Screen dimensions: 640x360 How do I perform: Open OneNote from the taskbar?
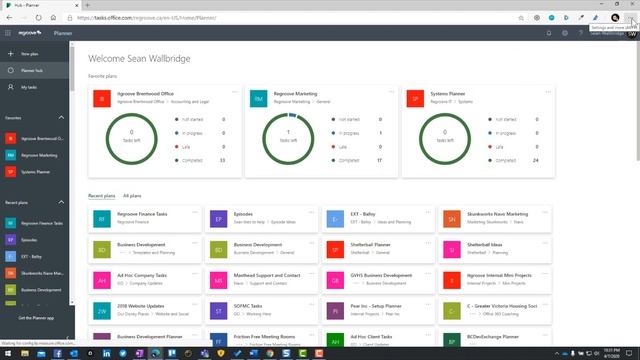(139, 353)
